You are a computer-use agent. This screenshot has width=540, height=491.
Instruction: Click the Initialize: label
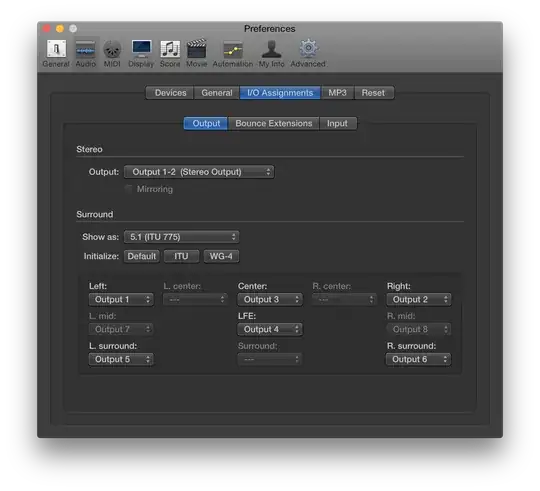click(x=101, y=256)
